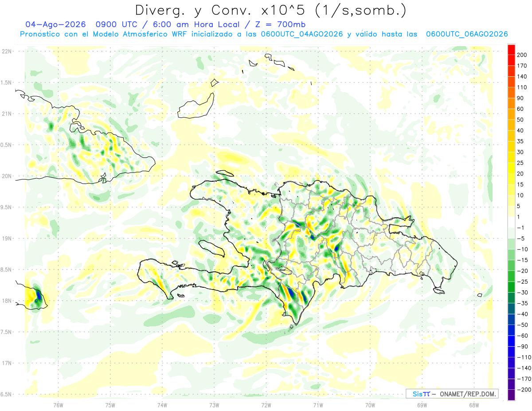Click the latitude label "17N"
The image size is (532, 411).
tap(7, 363)
